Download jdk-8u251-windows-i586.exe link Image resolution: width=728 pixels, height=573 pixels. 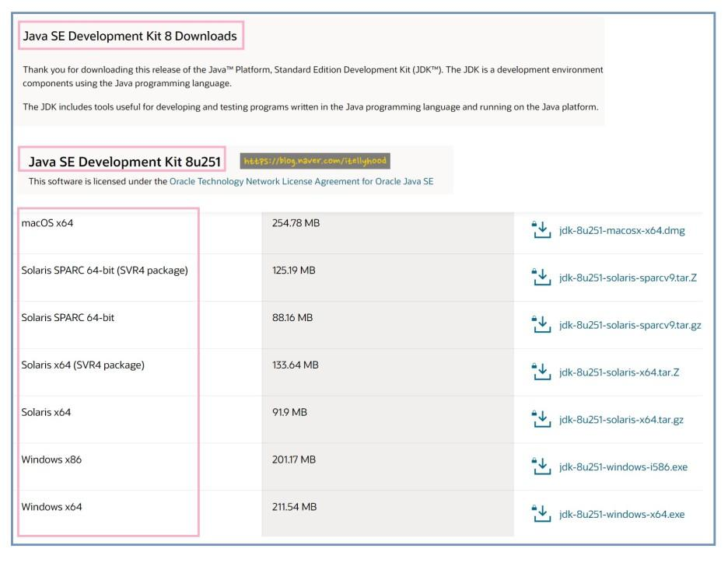[623, 467]
